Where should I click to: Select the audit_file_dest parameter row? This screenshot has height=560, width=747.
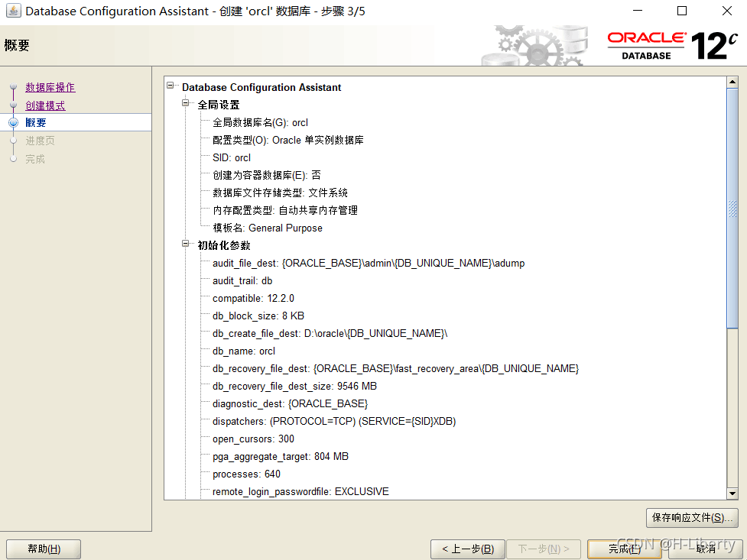(x=369, y=264)
